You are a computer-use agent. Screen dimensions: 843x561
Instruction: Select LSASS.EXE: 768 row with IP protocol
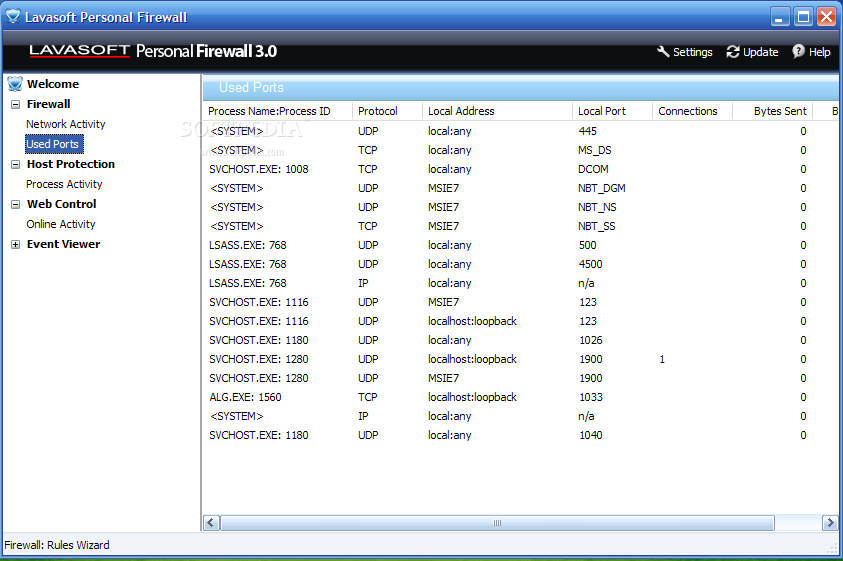(520, 283)
